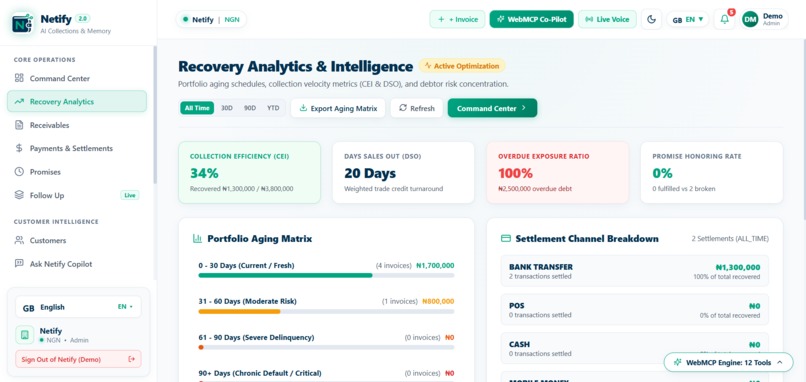Click the 2.0 version badge
Image resolution: width=806 pixels, height=382 pixels.
[x=82, y=19]
